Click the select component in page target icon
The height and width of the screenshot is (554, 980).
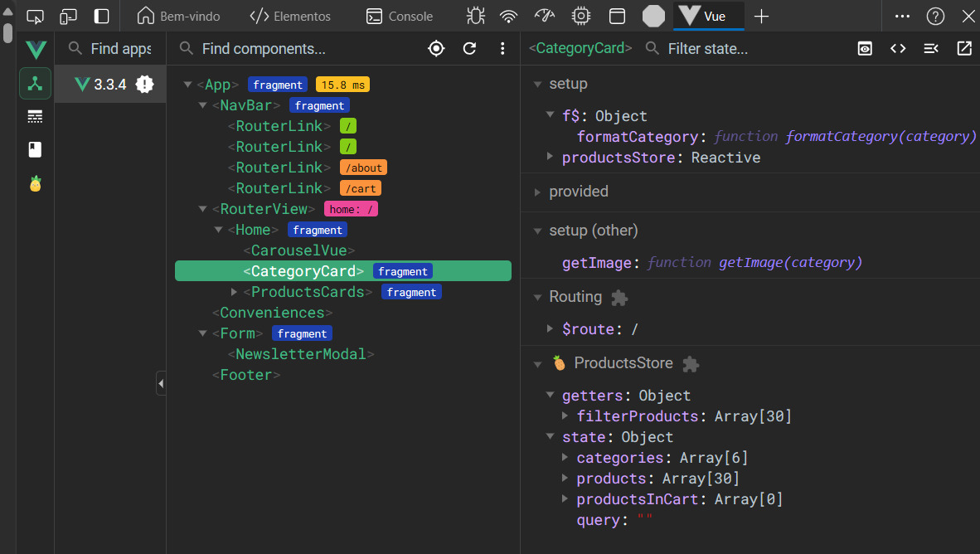(436, 49)
